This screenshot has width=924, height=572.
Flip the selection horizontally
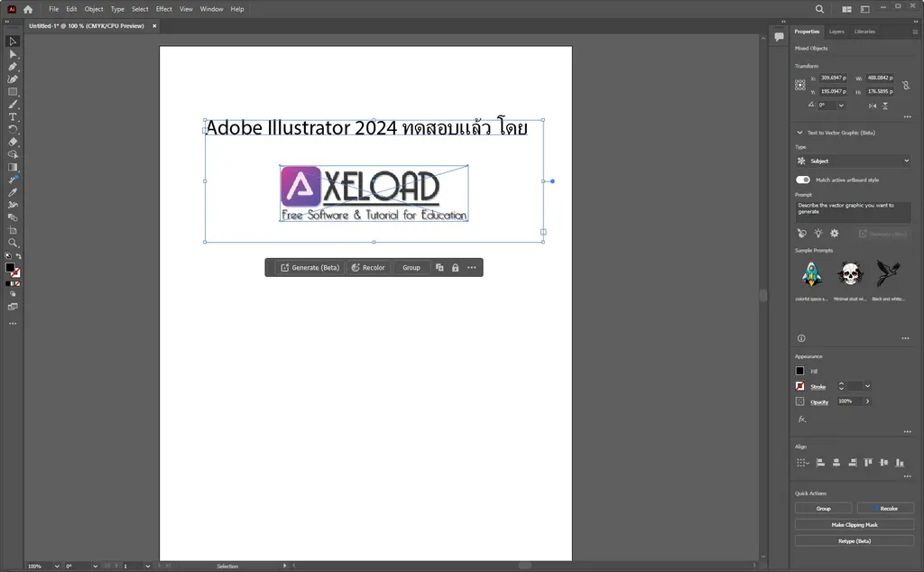(x=873, y=106)
